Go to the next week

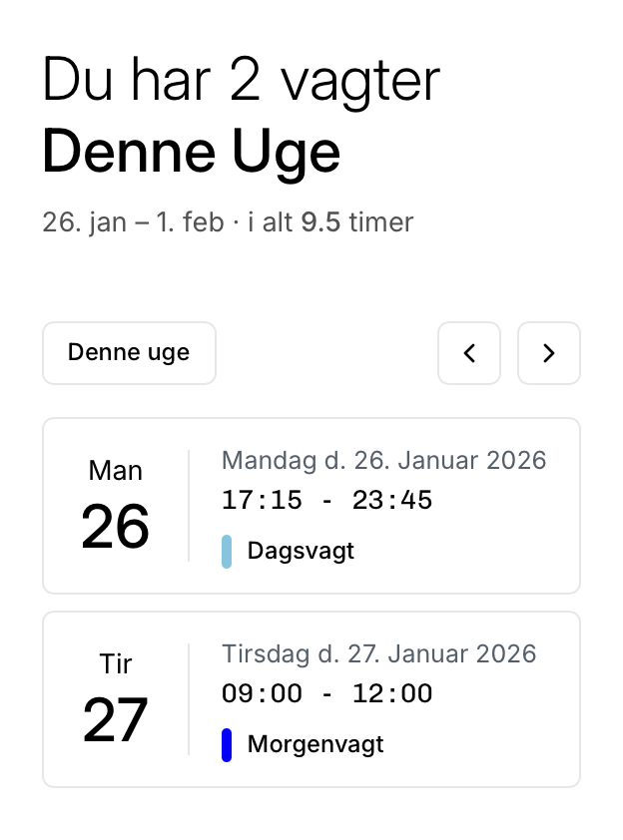[x=548, y=353]
